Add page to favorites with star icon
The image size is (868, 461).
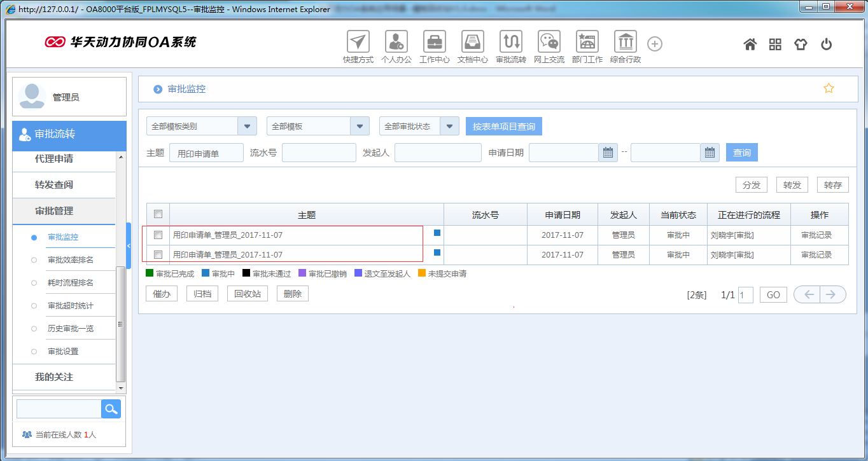[829, 88]
